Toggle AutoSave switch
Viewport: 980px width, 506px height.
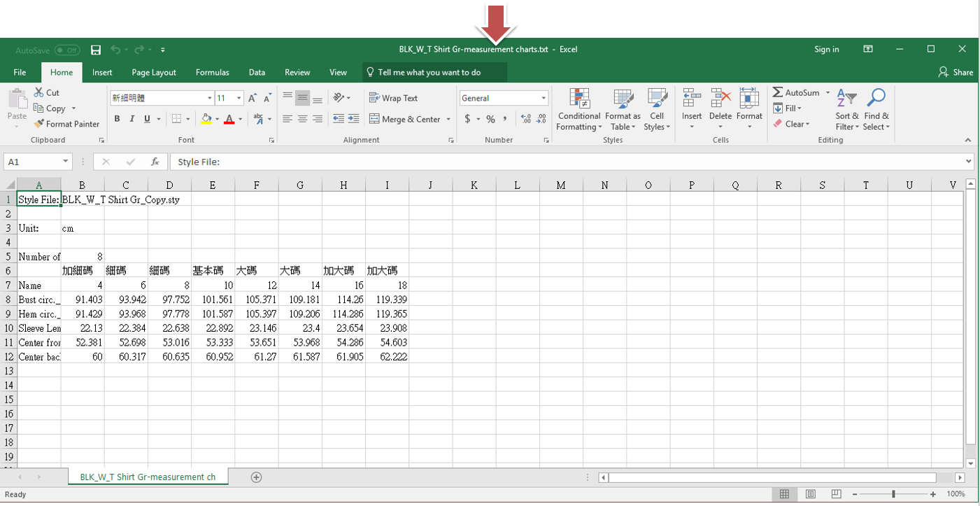tap(67, 50)
